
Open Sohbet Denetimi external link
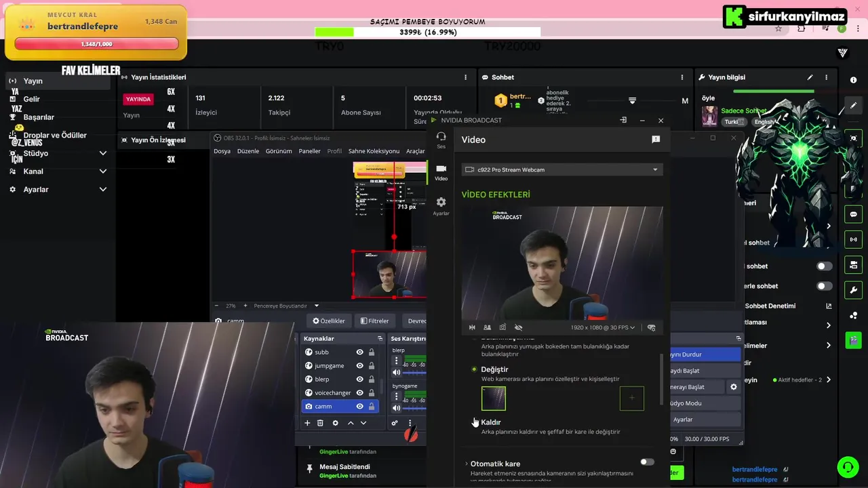tap(829, 306)
